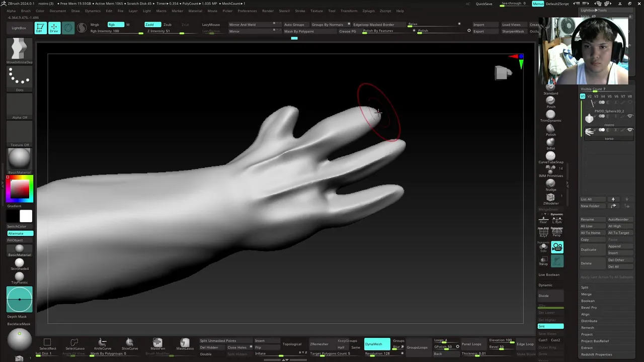The image size is (644, 362).
Task: Click the Duplicate subtool button
Action: (593, 249)
